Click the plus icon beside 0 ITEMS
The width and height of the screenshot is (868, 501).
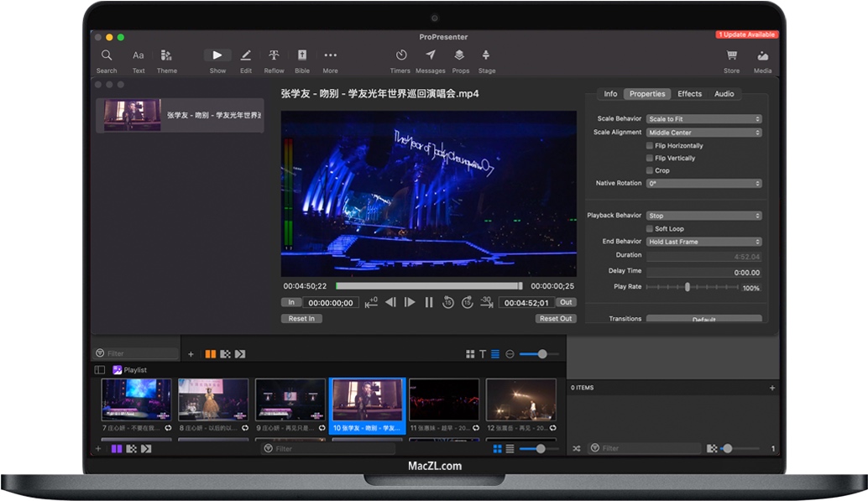point(772,388)
